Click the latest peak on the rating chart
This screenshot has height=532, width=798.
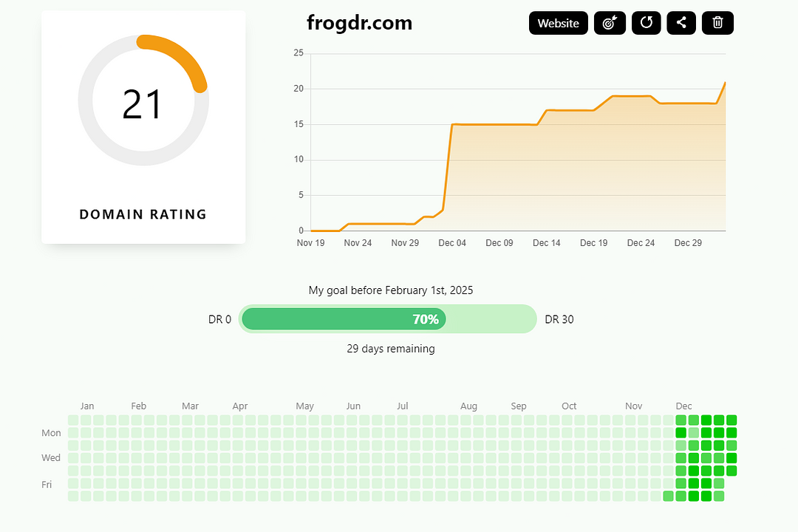(x=723, y=83)
